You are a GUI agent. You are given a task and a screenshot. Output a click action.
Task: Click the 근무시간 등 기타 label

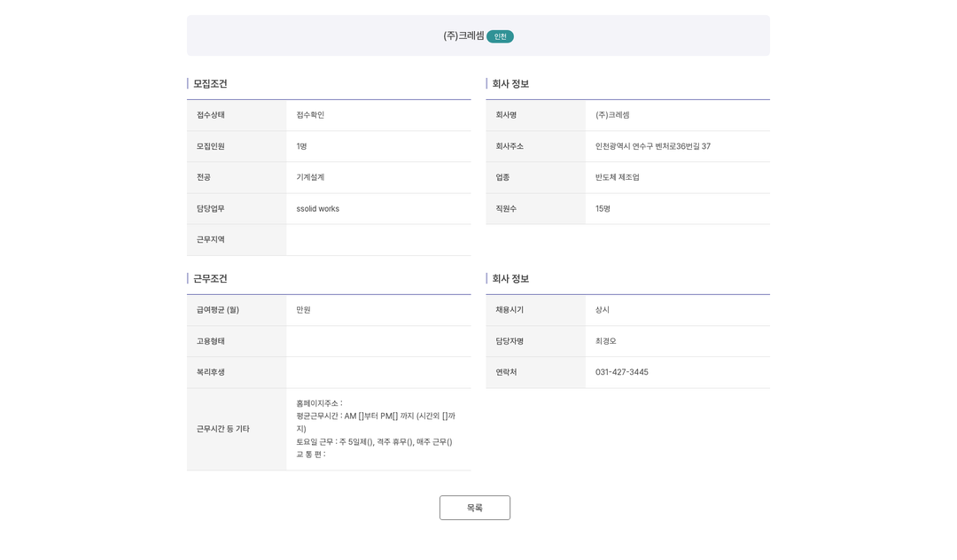coord(222,429)
